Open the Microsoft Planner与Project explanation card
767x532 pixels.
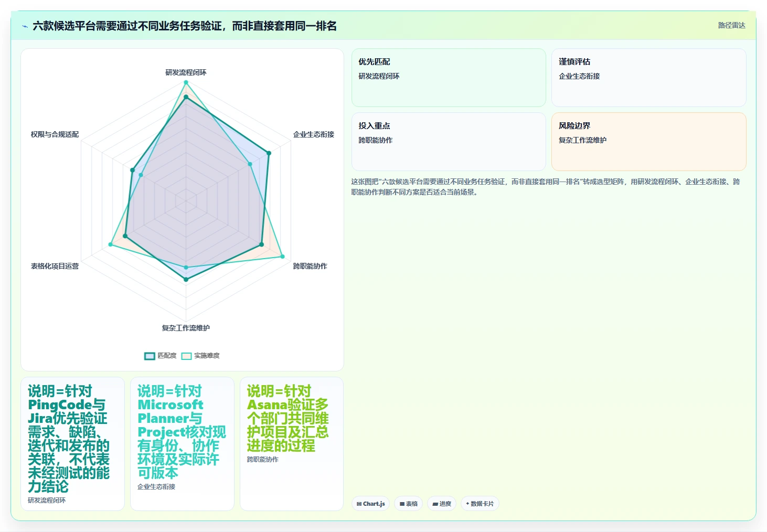182,444
